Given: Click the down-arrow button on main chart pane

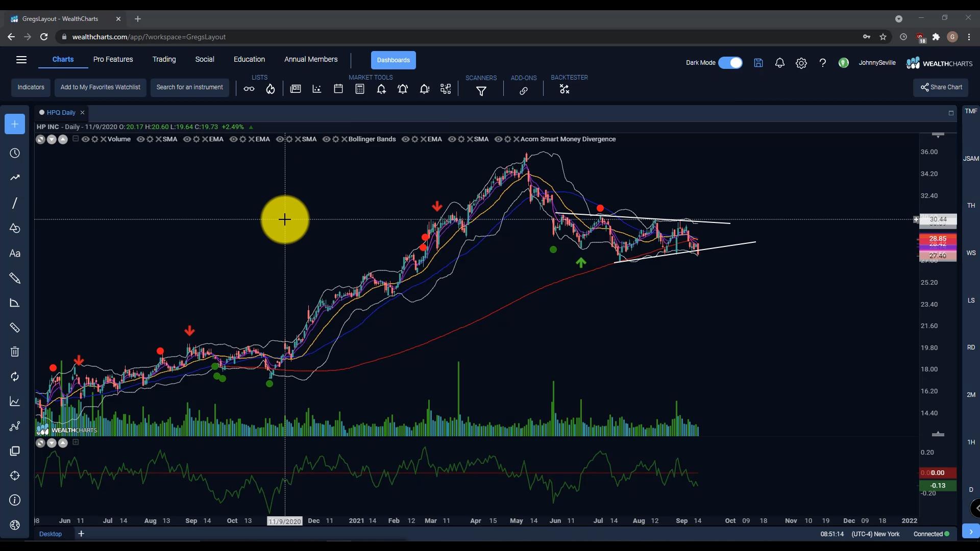Looking at the screenshot, I should click(52, 139).
